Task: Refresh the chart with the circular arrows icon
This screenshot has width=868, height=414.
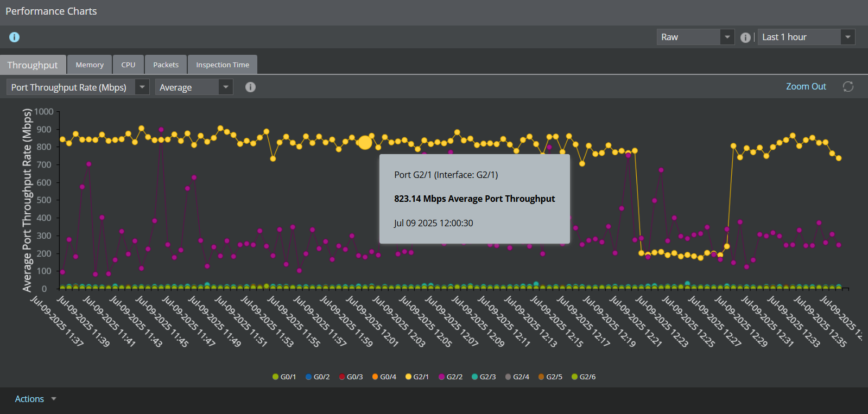Action: coord(848,87)
